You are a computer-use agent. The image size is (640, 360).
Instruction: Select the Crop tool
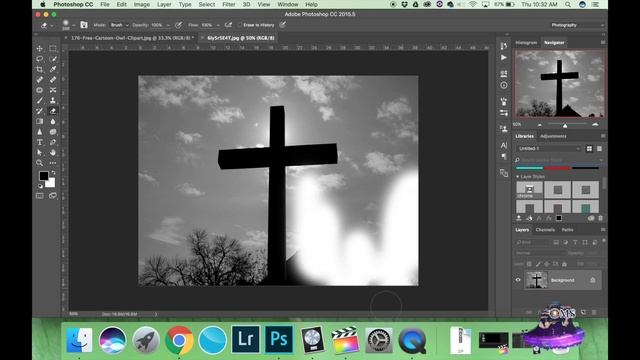(40, 69)
